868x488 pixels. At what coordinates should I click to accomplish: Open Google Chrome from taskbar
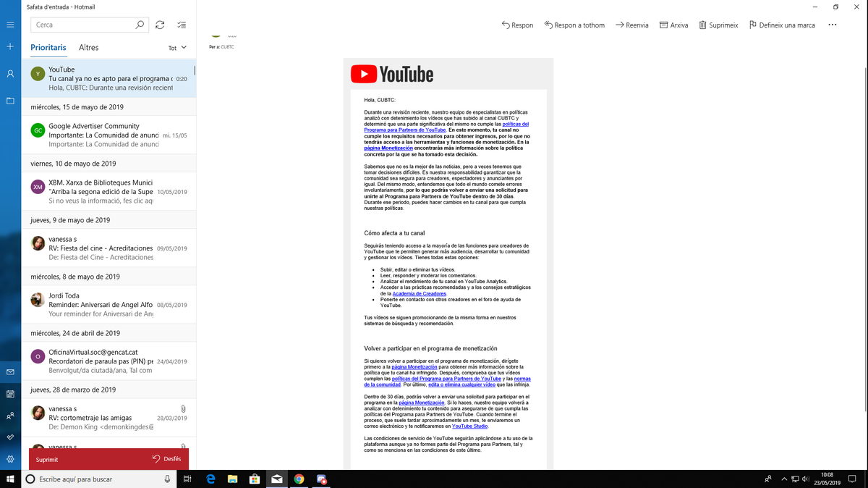[299, 479]
